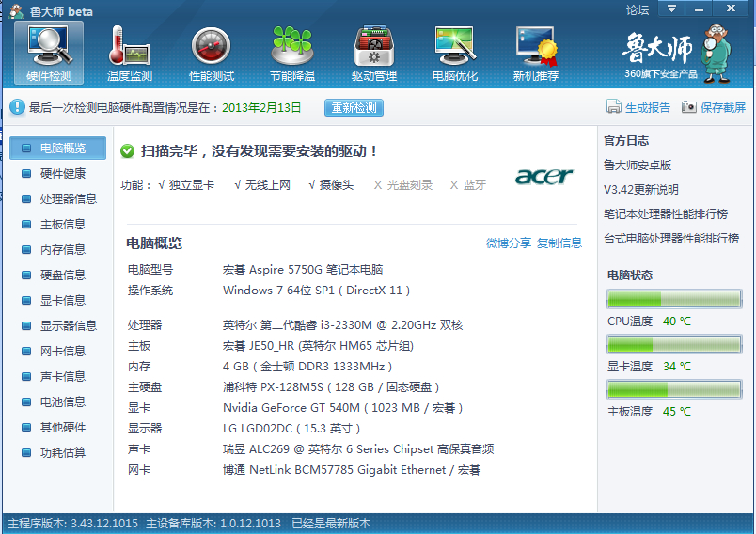Click model text 宏碁 Aspire 5750G 笔记本电脑

coord(303,270)
